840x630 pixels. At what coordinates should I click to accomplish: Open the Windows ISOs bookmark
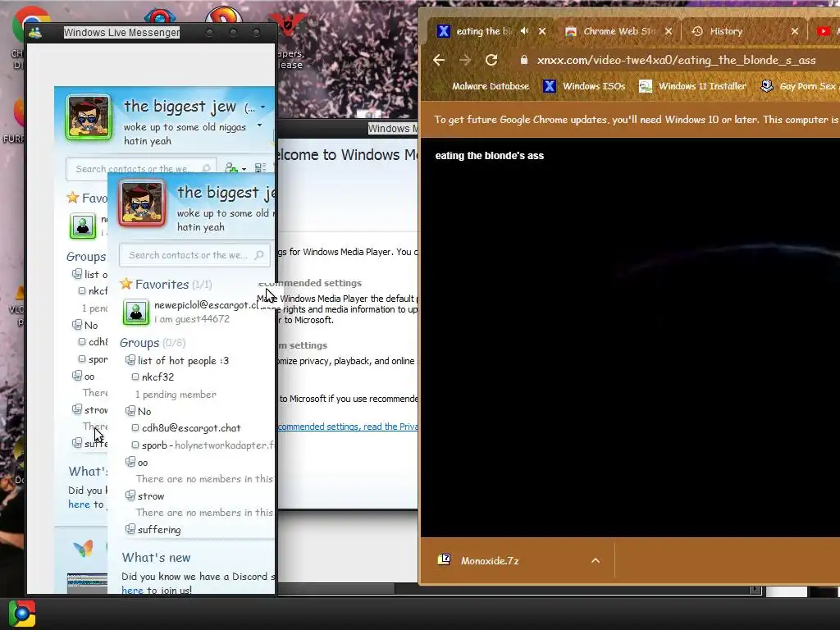click(584, 86)
